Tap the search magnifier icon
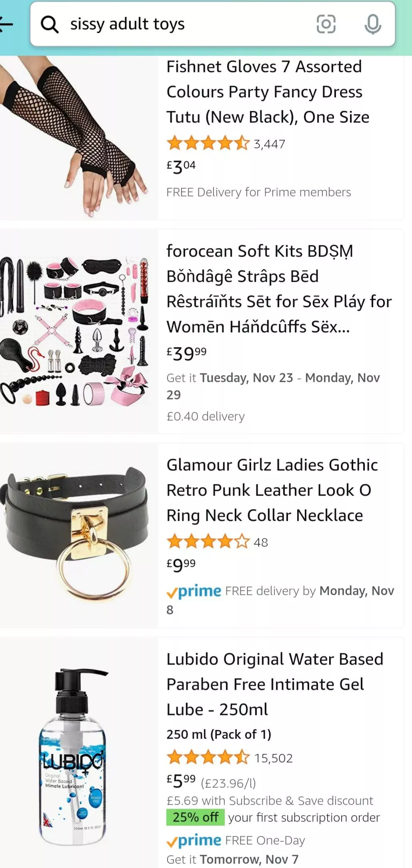 pos(50,24)
